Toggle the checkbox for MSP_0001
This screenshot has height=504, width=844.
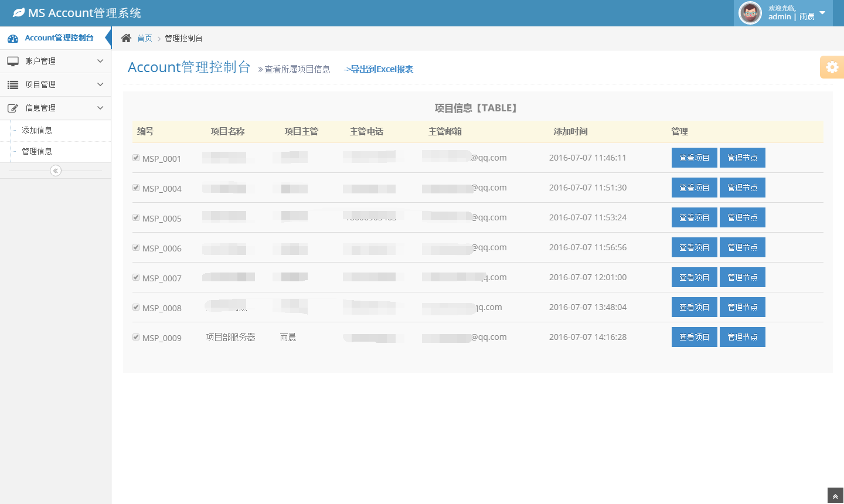click(136, 158)
